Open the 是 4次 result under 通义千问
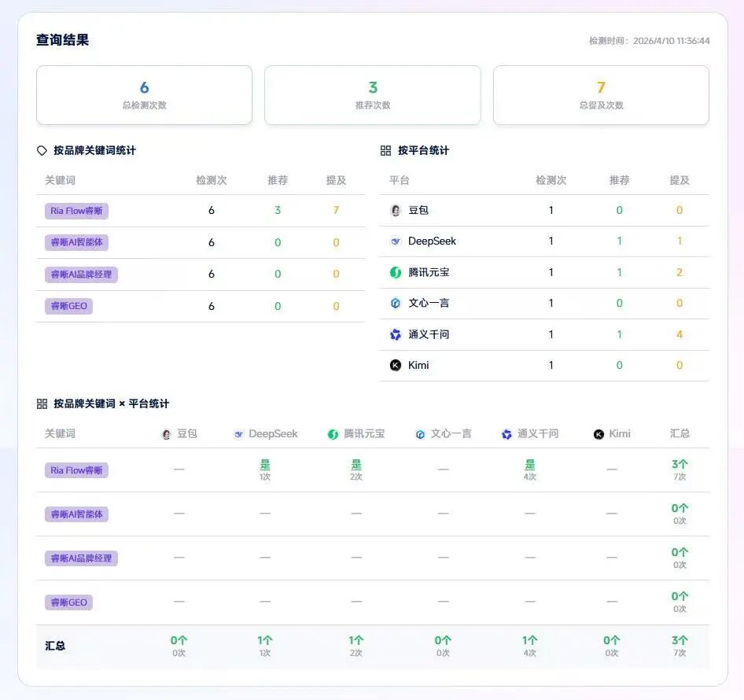Image resolution: width=744 pixels, height=700 pixels. click(x=530, y=470)
